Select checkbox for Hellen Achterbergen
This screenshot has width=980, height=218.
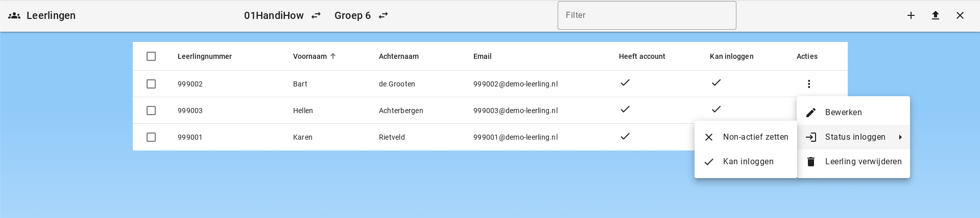click(151, 111)
